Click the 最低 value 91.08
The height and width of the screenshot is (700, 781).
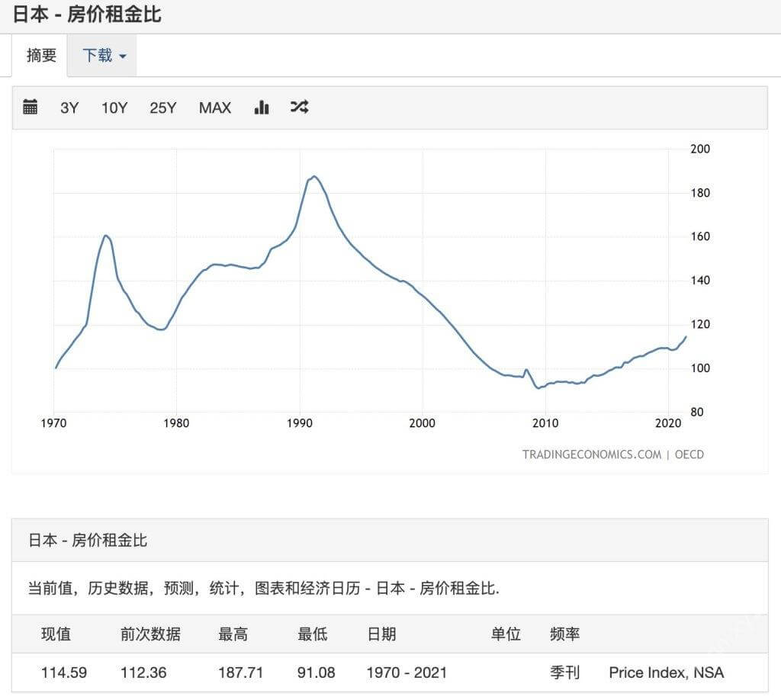[317, 673]
